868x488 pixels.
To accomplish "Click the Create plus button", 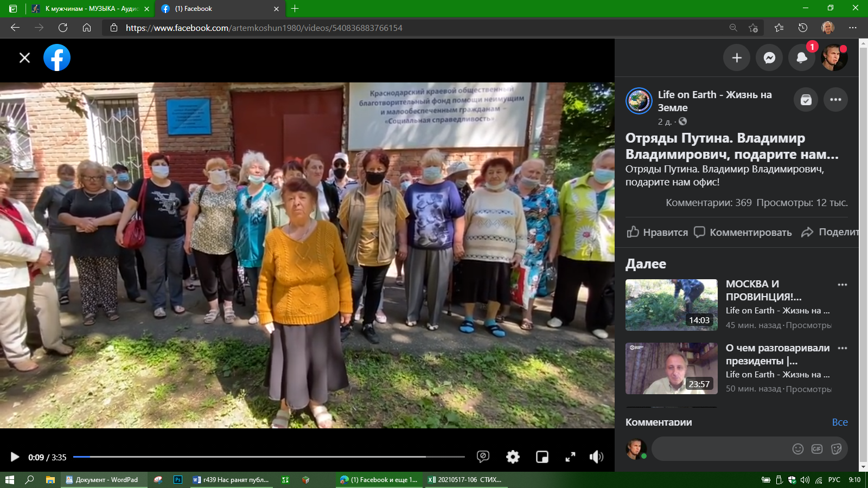I will [x=737, y=58].
